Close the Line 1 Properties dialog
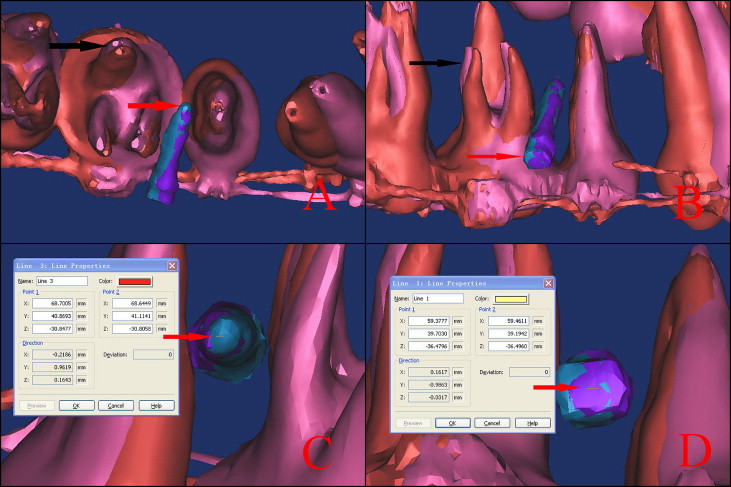 549,284
